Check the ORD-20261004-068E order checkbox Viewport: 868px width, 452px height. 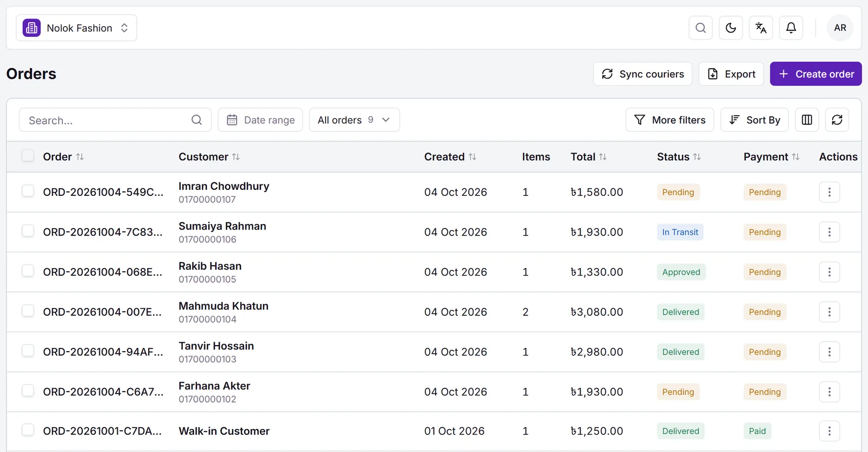click(x=28, y=271)
